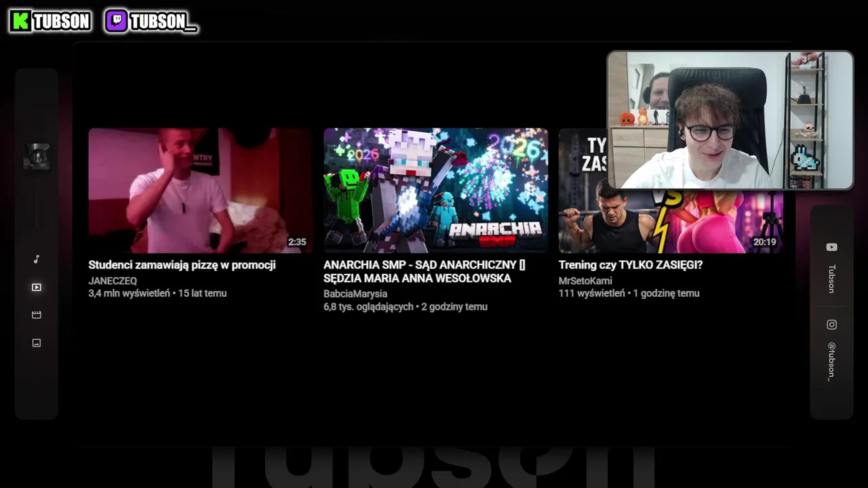The height and width of the screenshot is (488, 868).
Task: Click the Twitch logo icon beside TUBSON_
Action: pyautogui.click(x=117, y=22)
